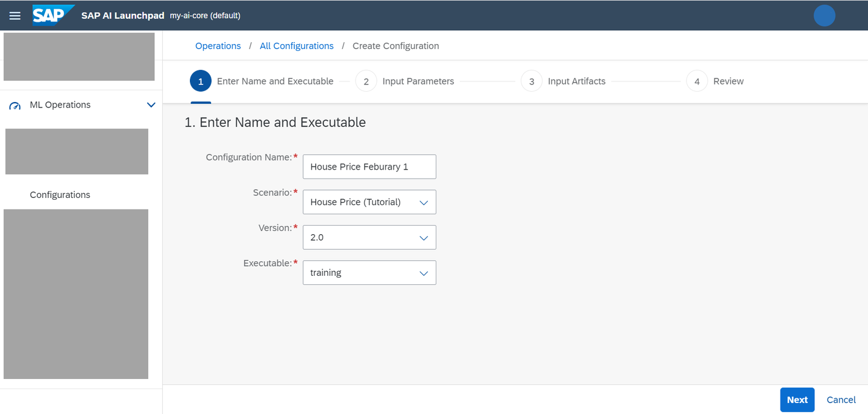Open the Version dropdown arrow

pos(424,238)
